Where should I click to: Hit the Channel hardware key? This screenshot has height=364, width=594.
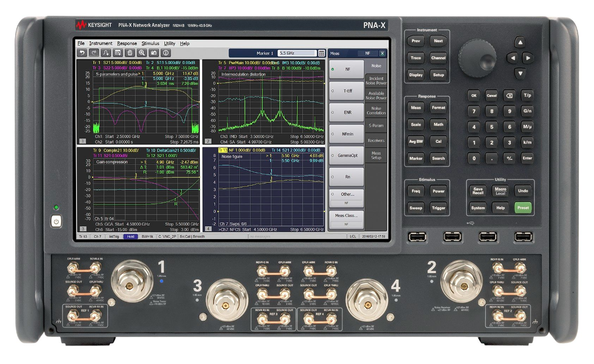pos(438,58)
